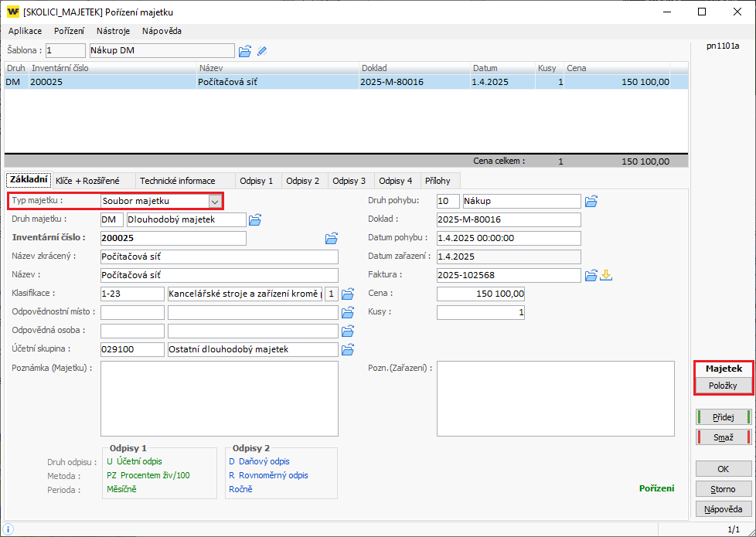Viewport: 756px width, 537px height.
Task: Click the Cena column header
Action: tap(617, 68)
